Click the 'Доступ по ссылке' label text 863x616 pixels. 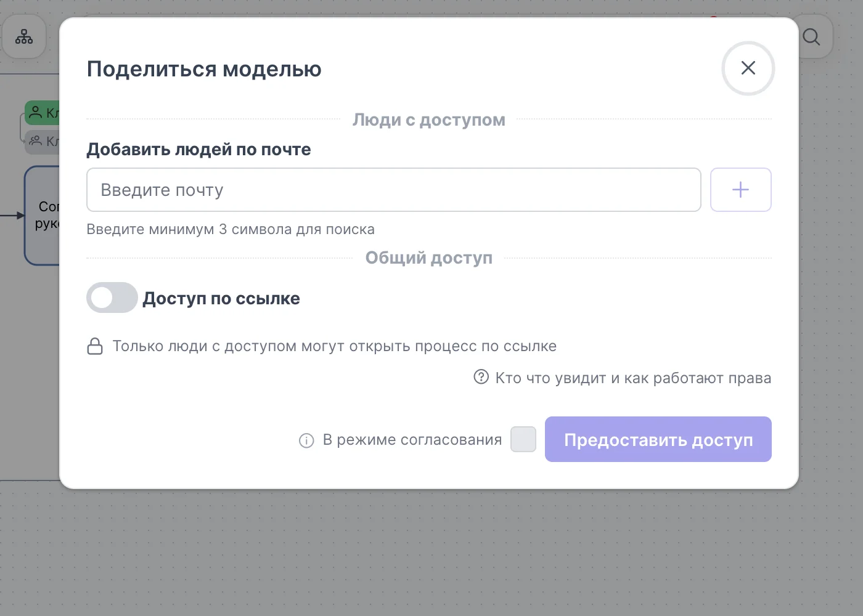coord(221,298)
